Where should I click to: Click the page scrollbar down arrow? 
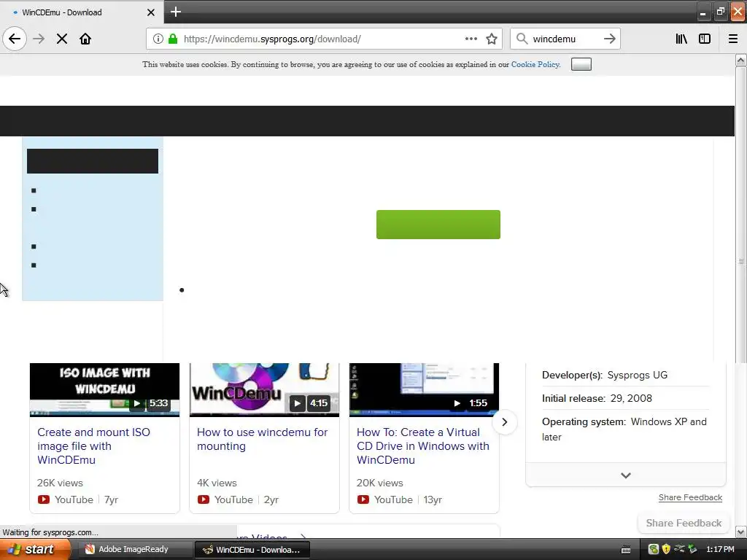coord(740,532)
